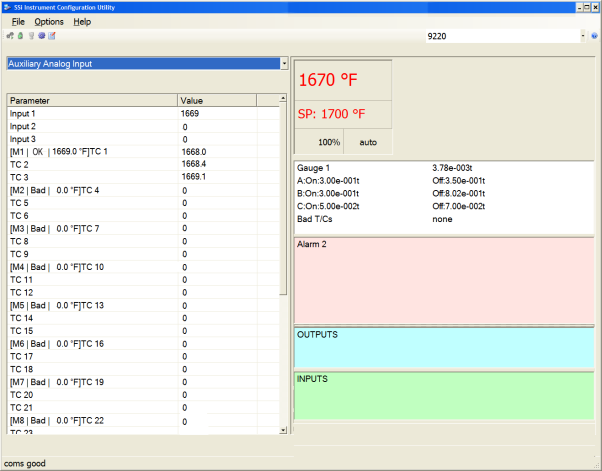Click the notepad with pencil toolbar icon
The image size is (602, 471).
[52, 36]
